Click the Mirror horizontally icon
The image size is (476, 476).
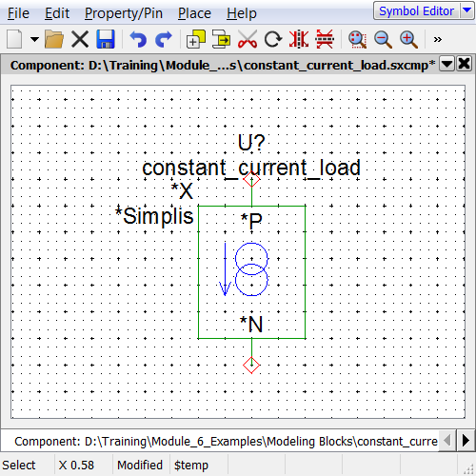coord(299,39)
